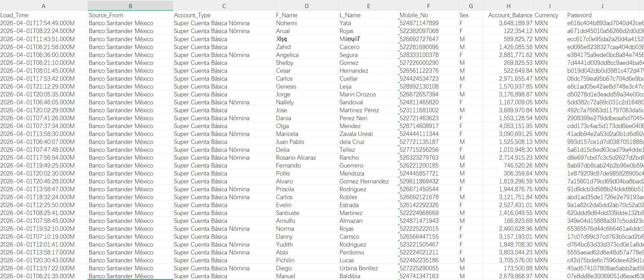
Task: Click the Load_Time header cell
Action: point(44,15)
